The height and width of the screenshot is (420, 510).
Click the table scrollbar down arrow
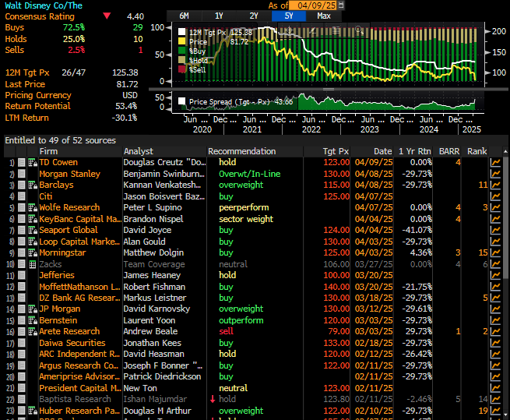(505, 415)
